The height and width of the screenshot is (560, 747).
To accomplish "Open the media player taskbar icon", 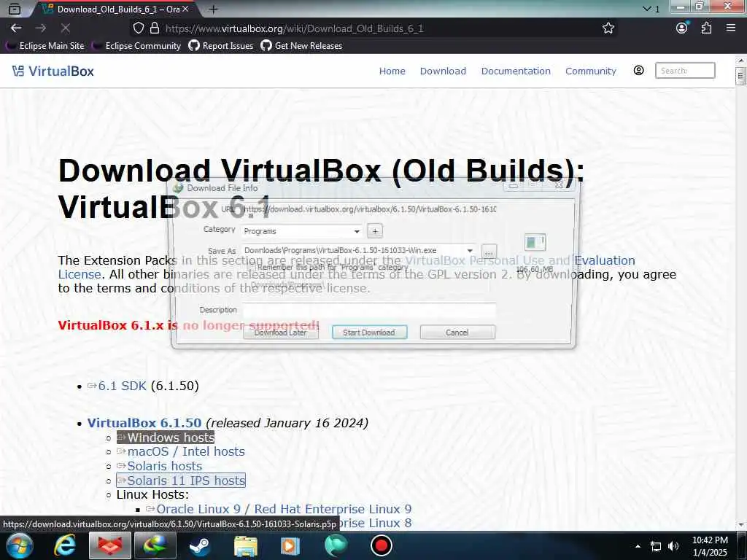I will [x=290, y=545].
